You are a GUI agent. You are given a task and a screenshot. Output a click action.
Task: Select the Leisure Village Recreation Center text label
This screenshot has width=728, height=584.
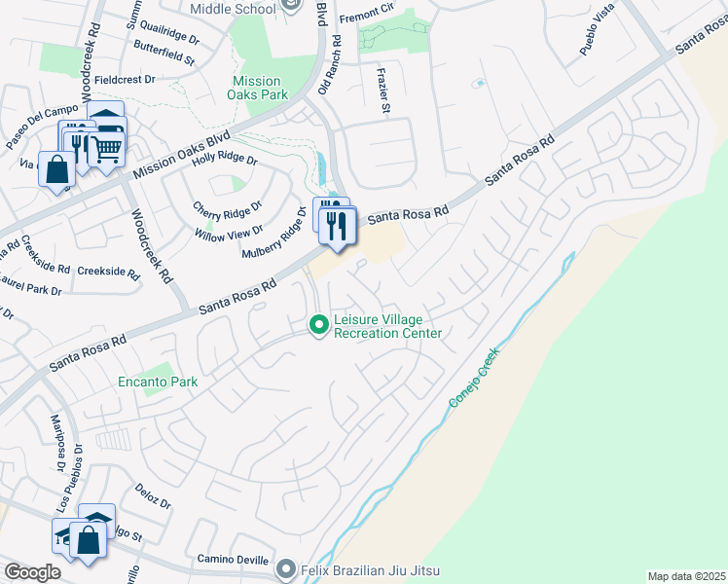(x=387, y=326)
